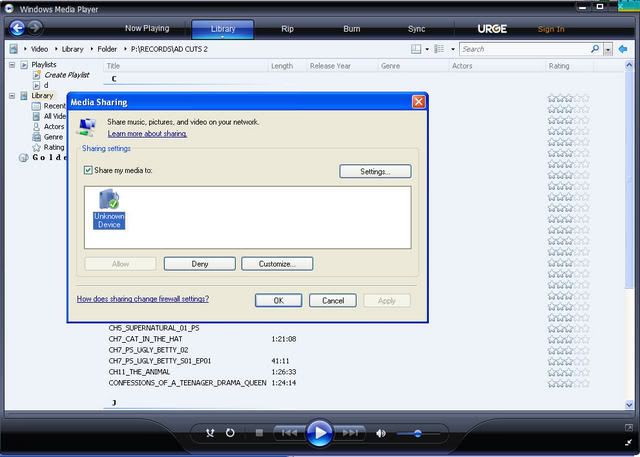The height and width of the screenshot is (457, 640).
Task: Click the network sharing icon in the dialog
Action: click(87, 126)
